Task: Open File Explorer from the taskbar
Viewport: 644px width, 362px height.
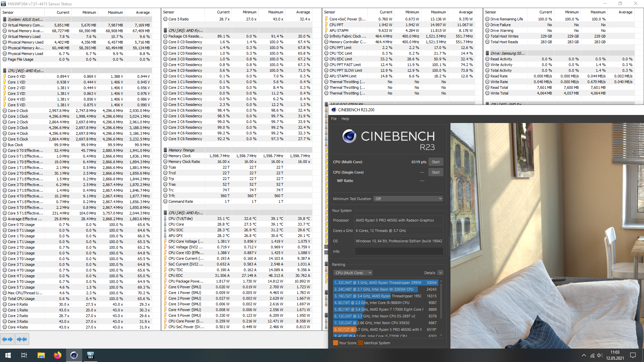Action: (41, 355)
